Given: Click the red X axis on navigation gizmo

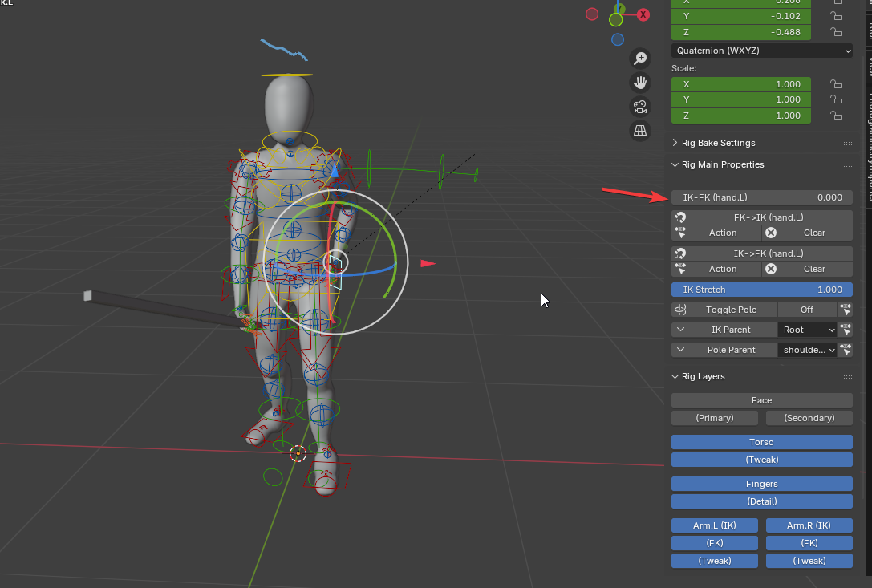Looking at the screenshot, I should pyautogui.click(x=643, y=14).
